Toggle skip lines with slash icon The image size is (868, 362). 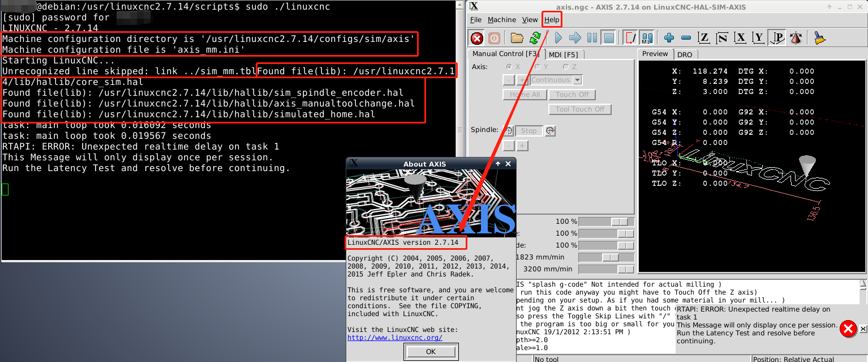click(630, 38)
